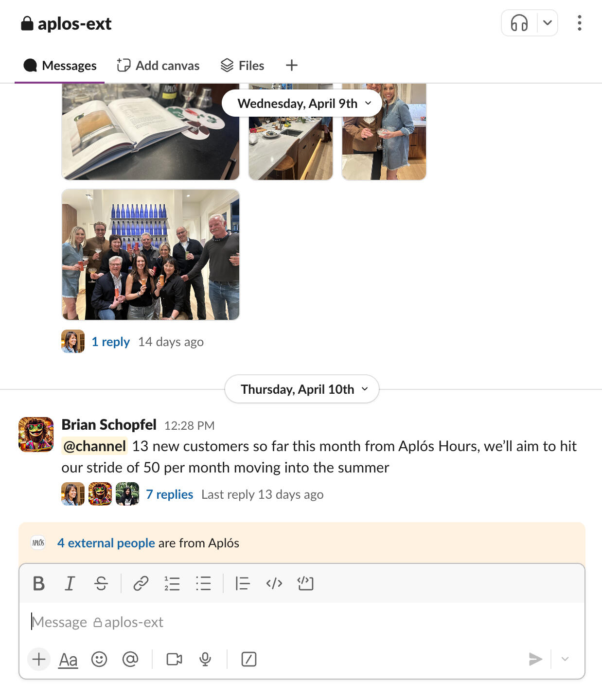Screen dimensions: 602x700
Task: Open huddle options dropdown arrow
Action: [548, 23]
